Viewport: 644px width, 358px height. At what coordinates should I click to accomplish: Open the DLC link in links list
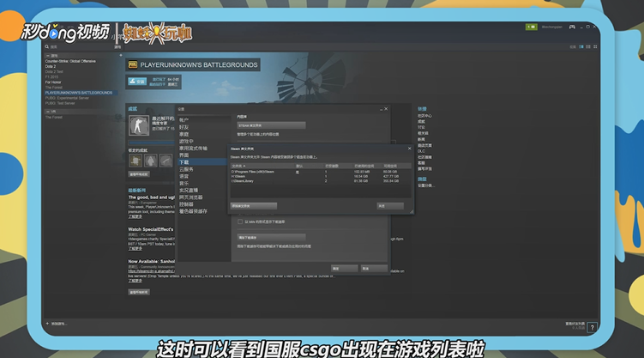421,151
